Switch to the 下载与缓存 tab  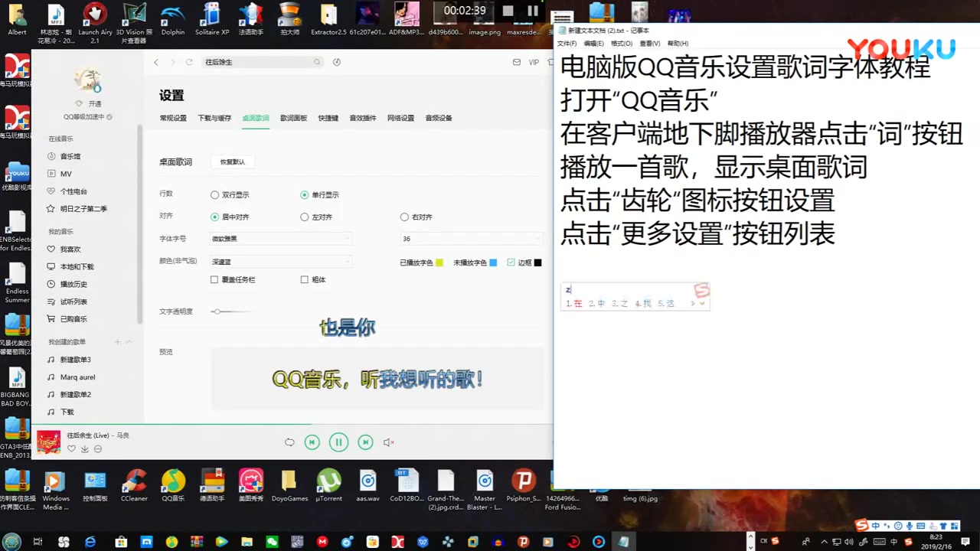(x=214, y=118)
